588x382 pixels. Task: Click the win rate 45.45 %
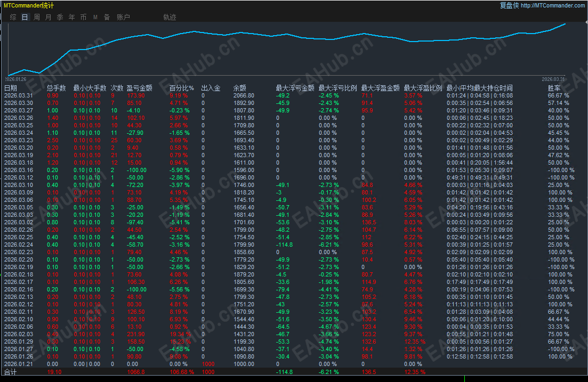tap(558, 133)
